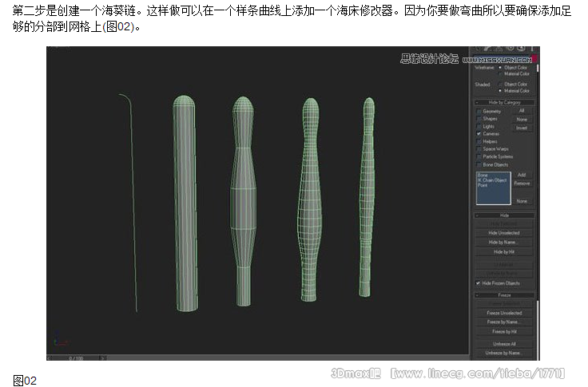588x387 pixels.
Task: Click the All category button
Action: click(522, 111)
